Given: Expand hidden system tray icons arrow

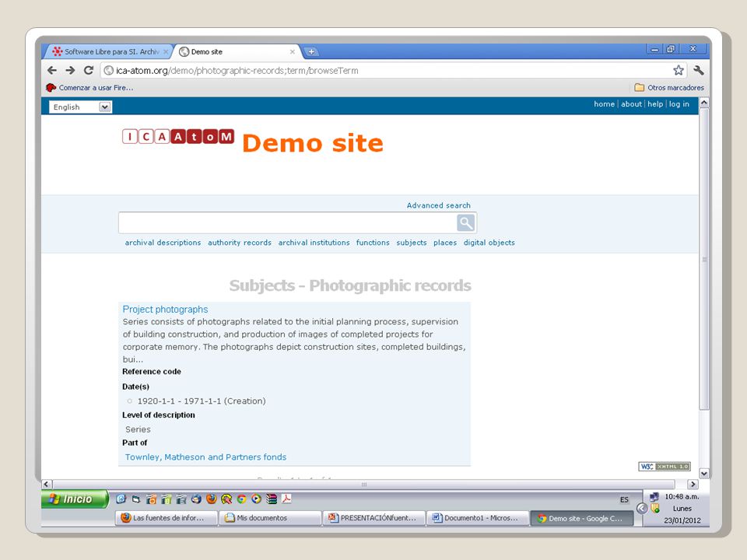Looking at the screenshot, I should [x=642, y=508].
